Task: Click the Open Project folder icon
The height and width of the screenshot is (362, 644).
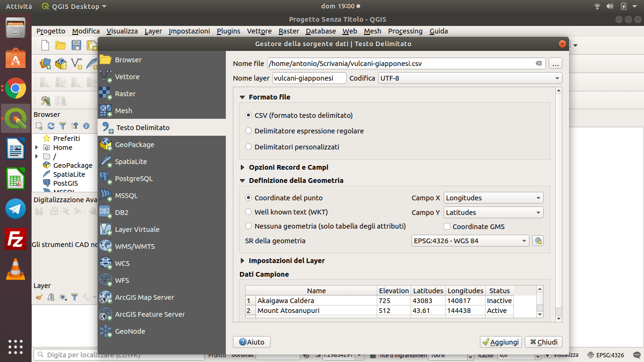Action: tap(60, 45)
